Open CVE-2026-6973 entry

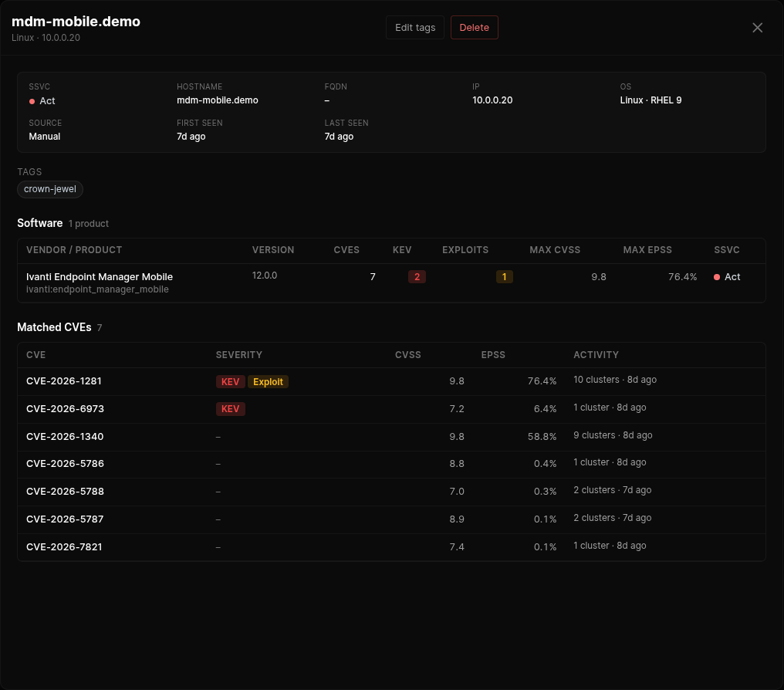click(x=391, y=409)
